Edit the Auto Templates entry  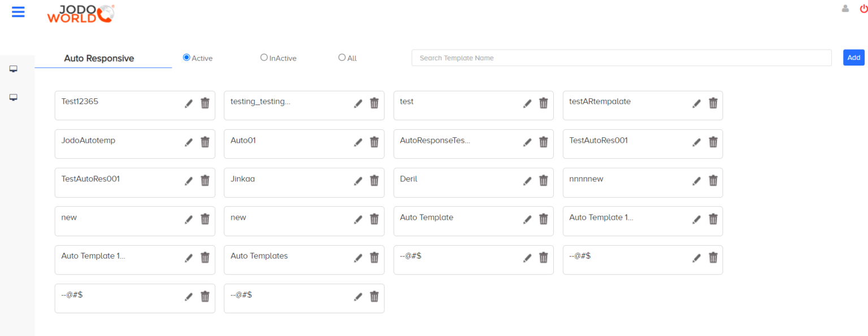click(358, 258)
